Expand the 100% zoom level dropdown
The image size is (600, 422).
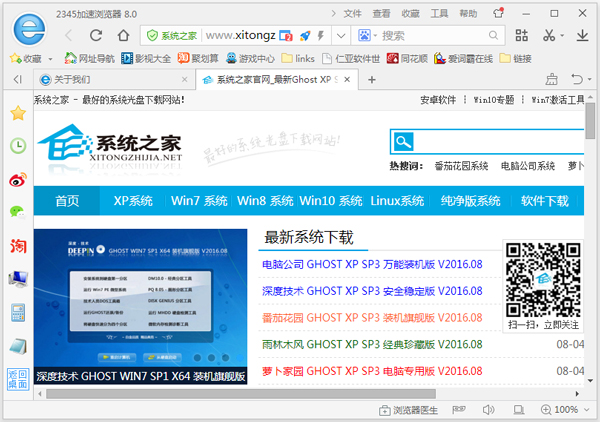click(x=587, y=410)
